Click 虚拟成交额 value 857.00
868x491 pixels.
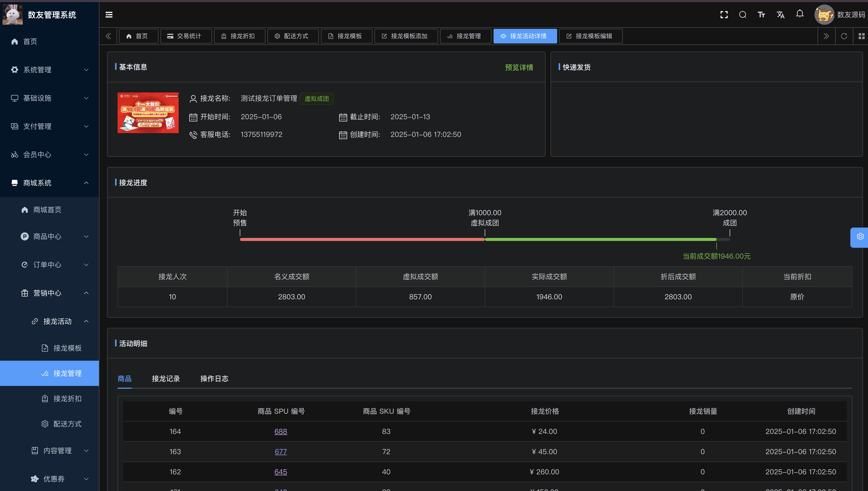(420, 297)
